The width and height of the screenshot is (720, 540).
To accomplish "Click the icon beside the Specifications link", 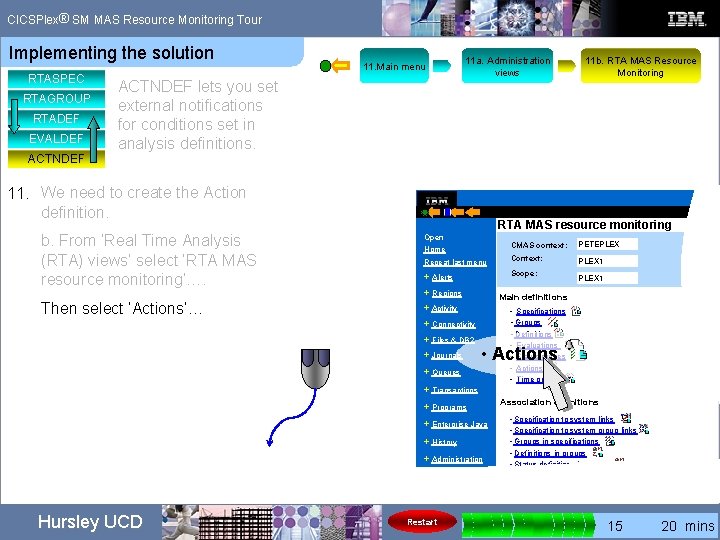I will (x=576, y=311).
